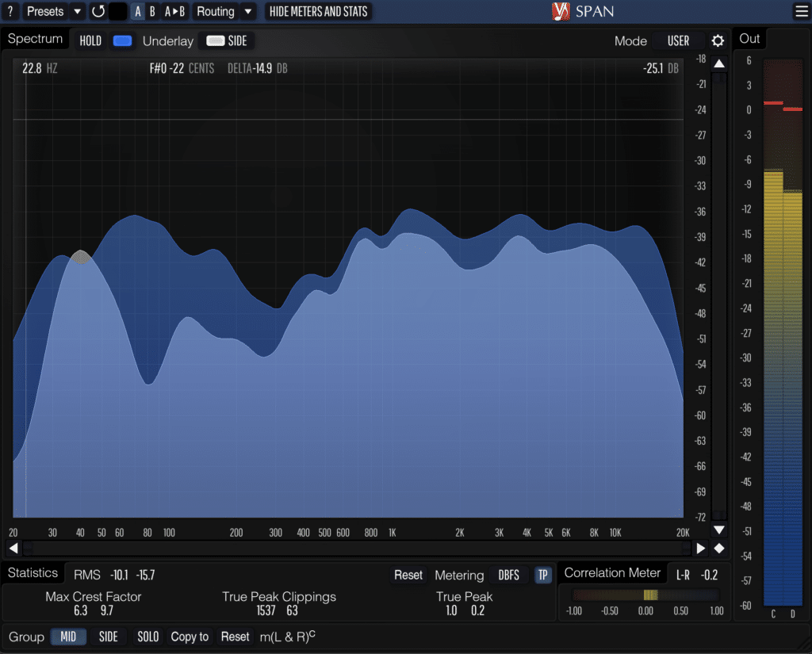
Task: Open the USER mode selector
Action: point(678,41)
